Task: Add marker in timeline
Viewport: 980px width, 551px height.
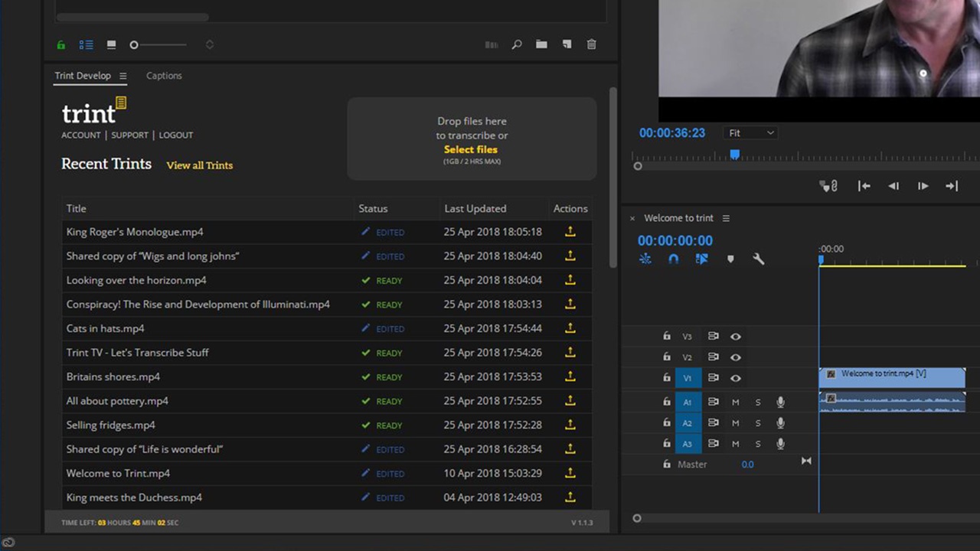Action: pyautogui.click(x=730, y=259)
